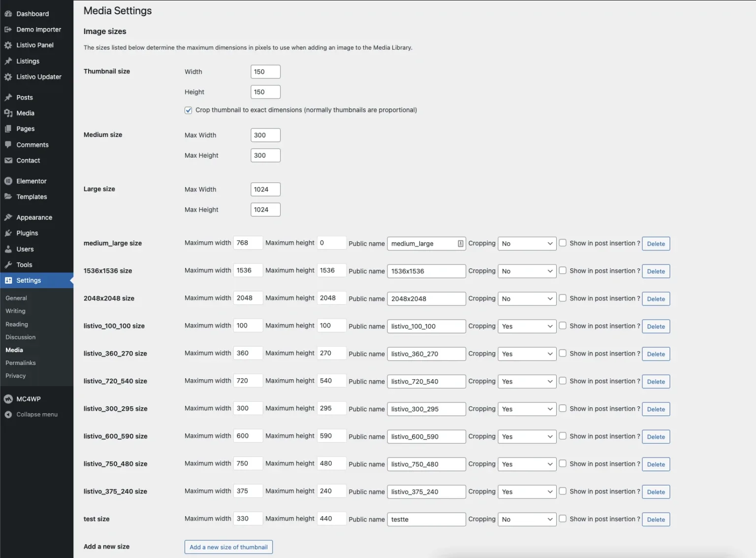Screen dimensions: 756x558
Task: Click the MC4WP logo icon
Action: pyautogui.click(x=8, y=399)
